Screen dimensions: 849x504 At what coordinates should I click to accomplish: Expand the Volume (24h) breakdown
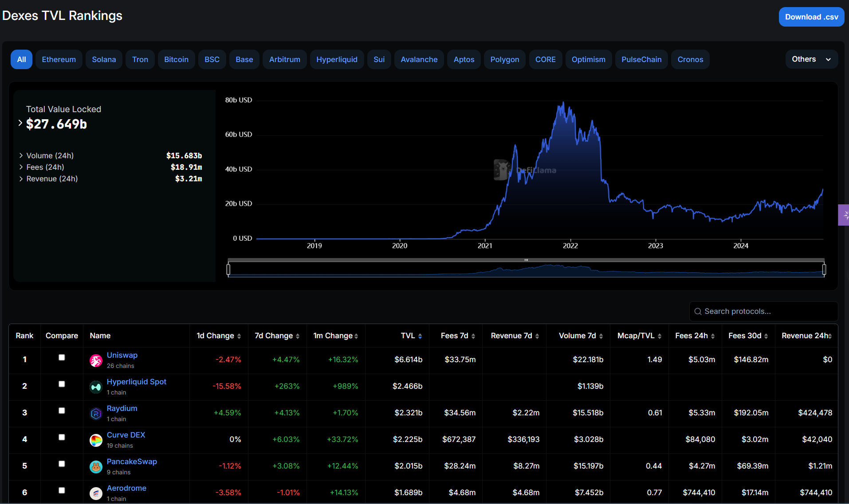pos(21,156)
